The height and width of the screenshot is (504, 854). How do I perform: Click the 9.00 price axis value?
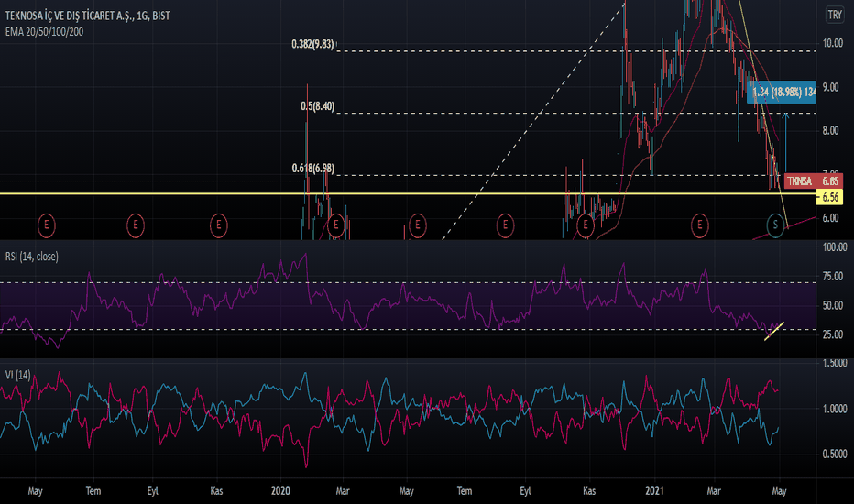click(830, 87)
